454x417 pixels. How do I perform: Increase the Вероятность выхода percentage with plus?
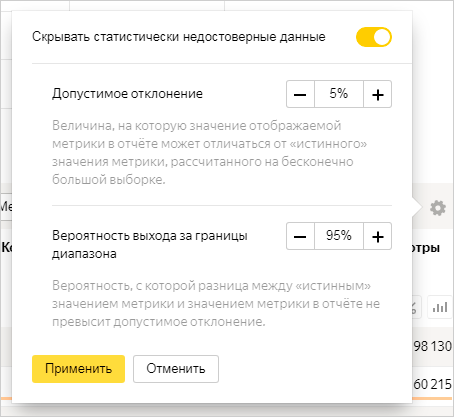coord(378,236)
